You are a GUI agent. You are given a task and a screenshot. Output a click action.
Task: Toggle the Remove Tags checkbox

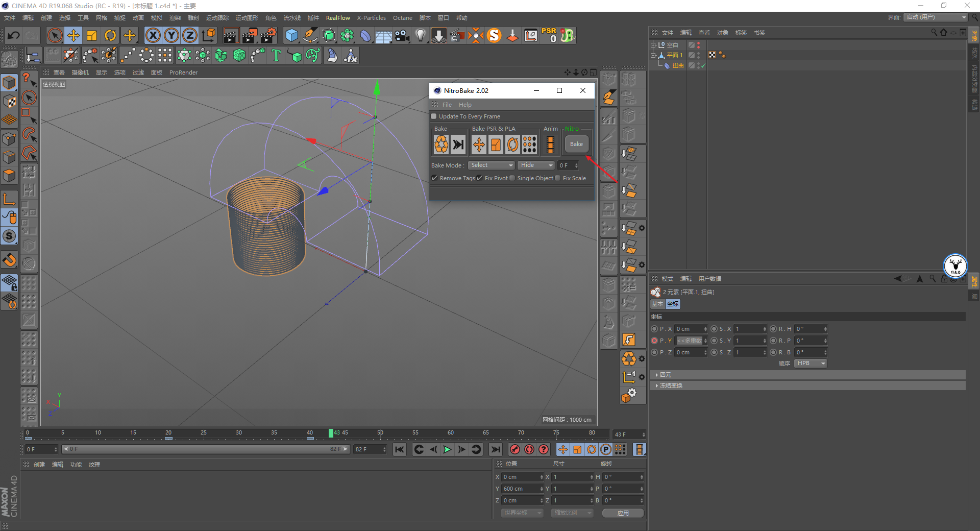click(435, 178)
